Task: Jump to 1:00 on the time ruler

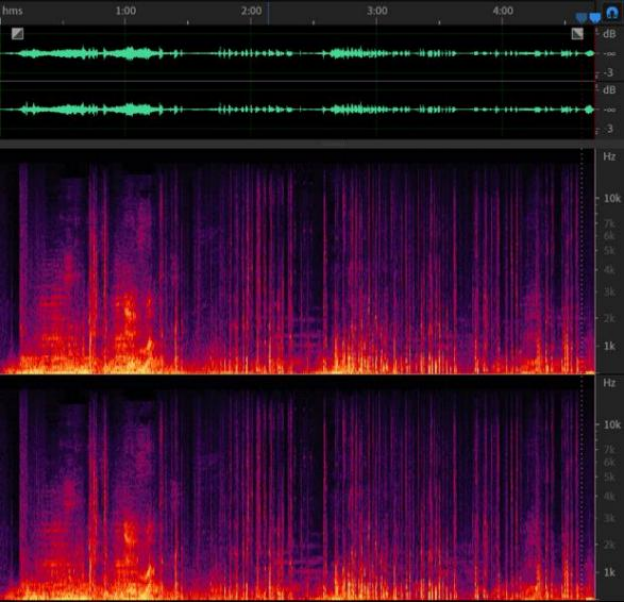Action: pyautogui.click(x=126, y=10)
